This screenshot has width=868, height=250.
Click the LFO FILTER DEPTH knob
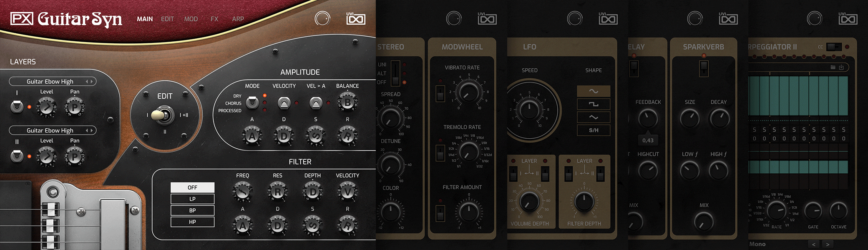[584, 202]
